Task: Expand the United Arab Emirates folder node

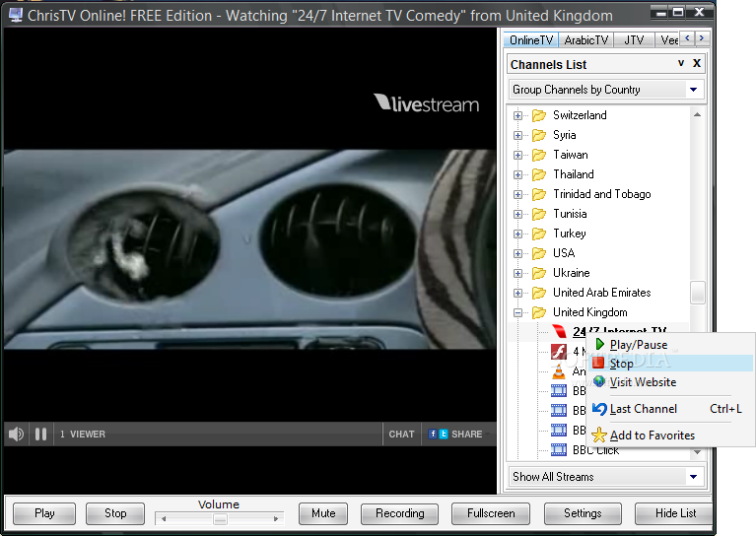Action: tap(517, 294)
